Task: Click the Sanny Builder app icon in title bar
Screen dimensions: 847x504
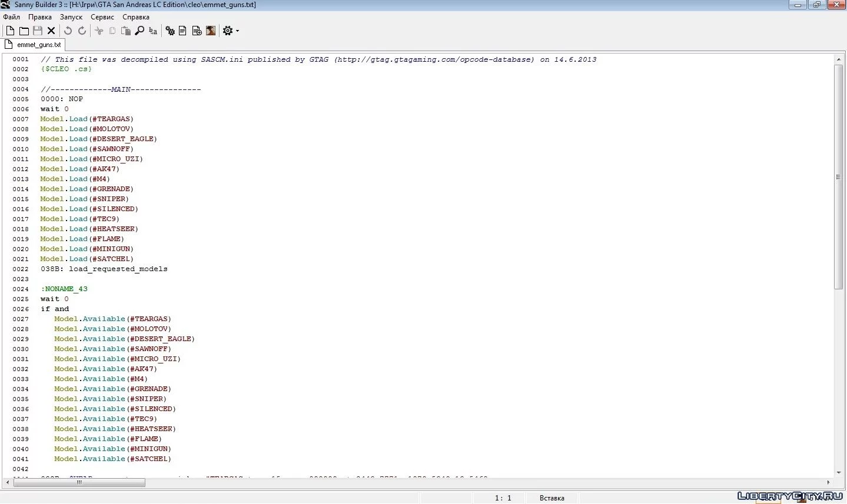Action: point(6,5)
